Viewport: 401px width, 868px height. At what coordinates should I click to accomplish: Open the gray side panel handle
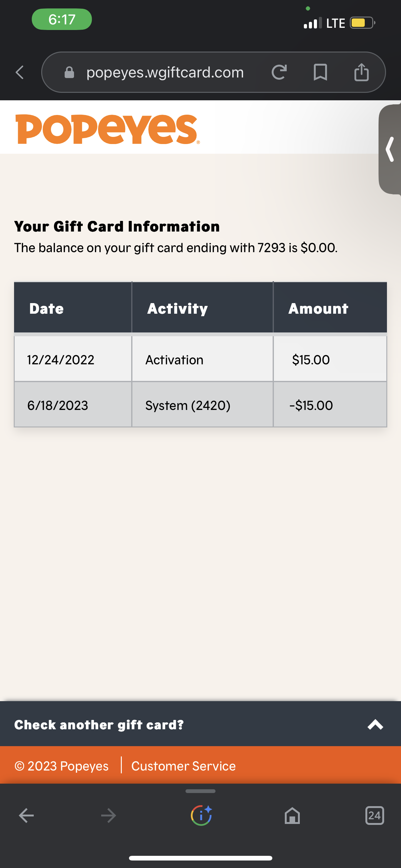(x=390, y=149)
